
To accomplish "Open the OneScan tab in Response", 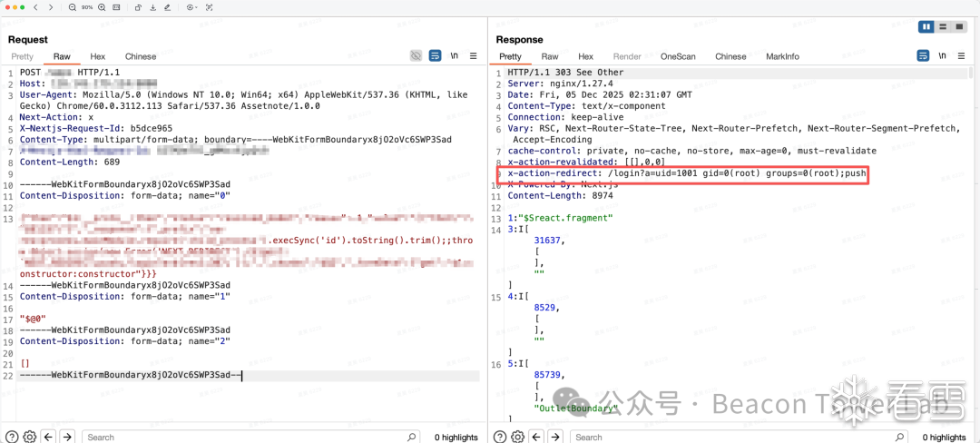I will point(678,56).
